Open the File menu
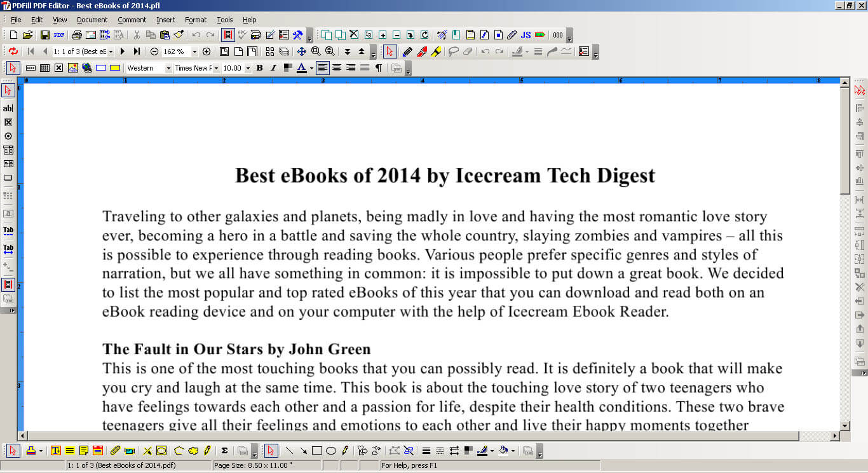Screen dimensions: 868x473 pyautogui.click(x=16, y=20)
